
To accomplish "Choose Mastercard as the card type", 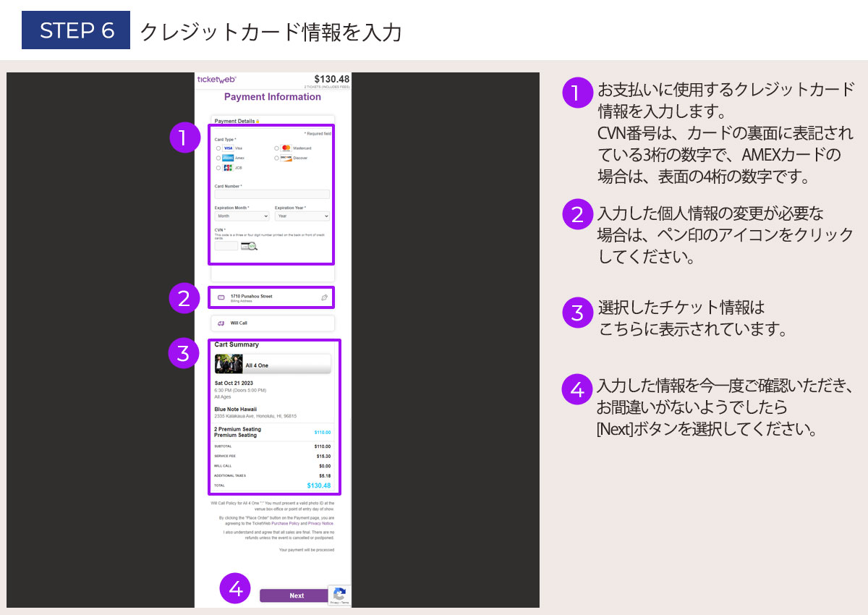I will coord(277,148).
